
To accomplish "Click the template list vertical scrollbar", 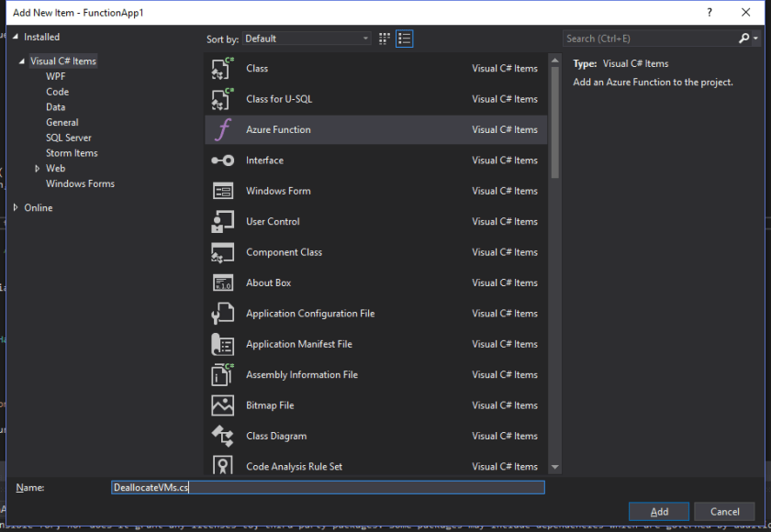I will click(553, 119).
